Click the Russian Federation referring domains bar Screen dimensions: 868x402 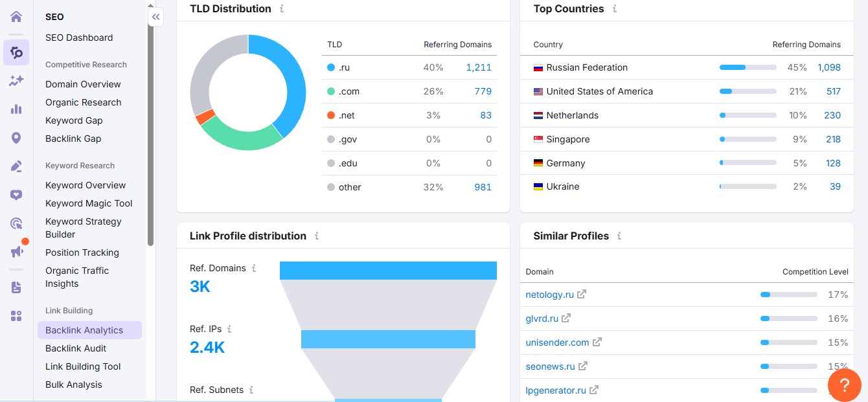(748, 67)
